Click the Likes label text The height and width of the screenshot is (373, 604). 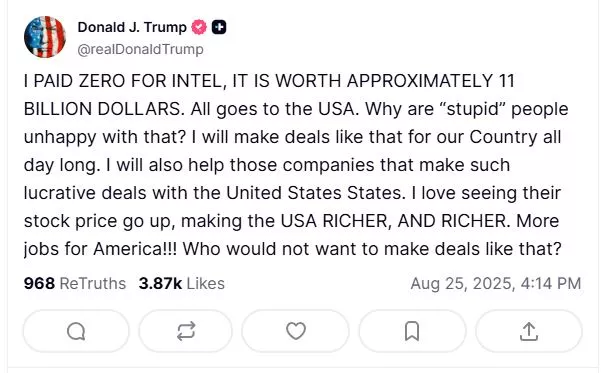pos(205,284)
